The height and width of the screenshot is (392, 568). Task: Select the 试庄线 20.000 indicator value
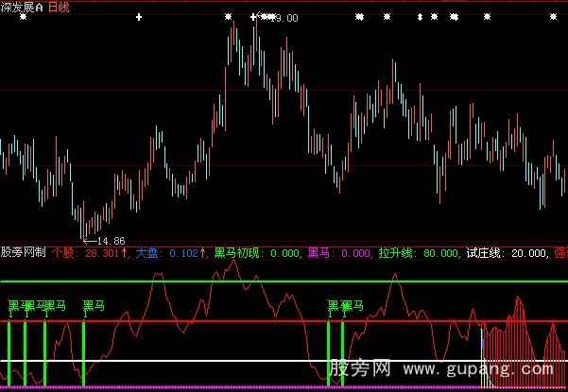(507, 252)
